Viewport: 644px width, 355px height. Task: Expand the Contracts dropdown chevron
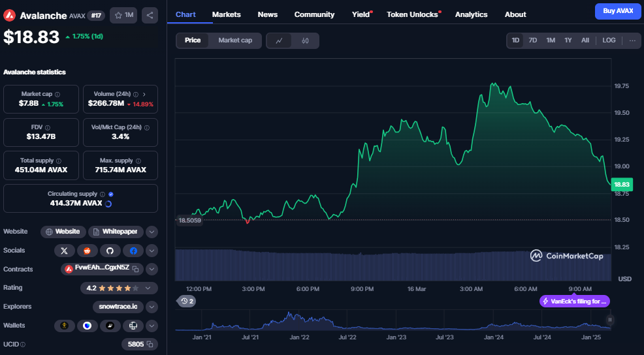pos(152,270)
